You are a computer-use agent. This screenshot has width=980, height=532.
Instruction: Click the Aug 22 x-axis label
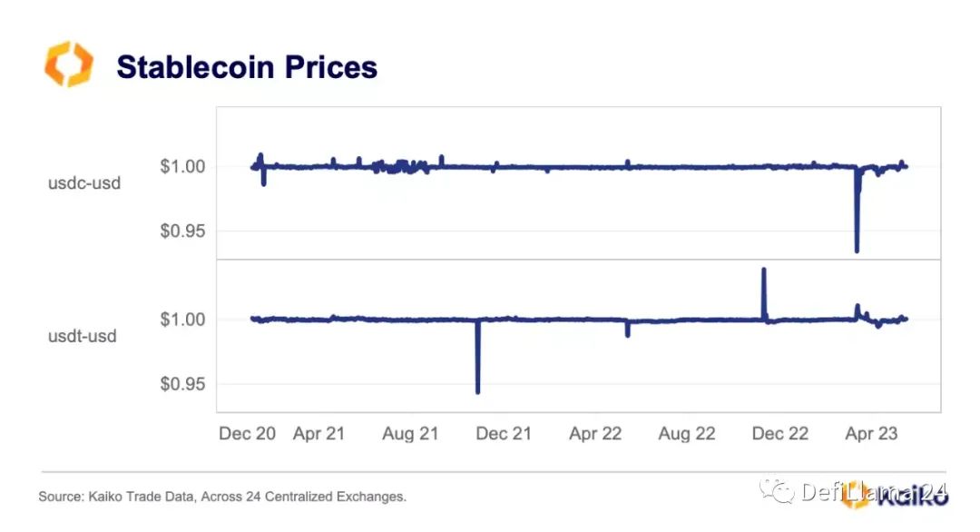[x=687, y=433]
